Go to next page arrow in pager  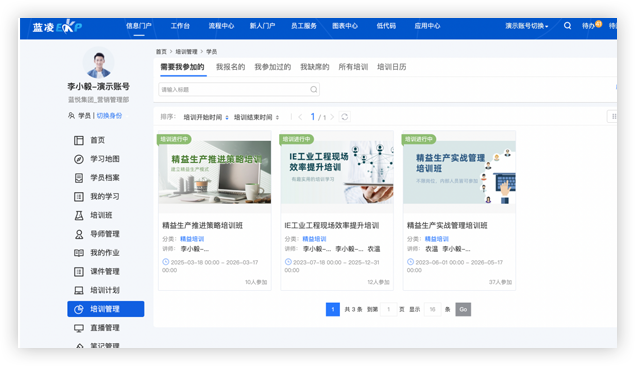click(x=332, y=117)
